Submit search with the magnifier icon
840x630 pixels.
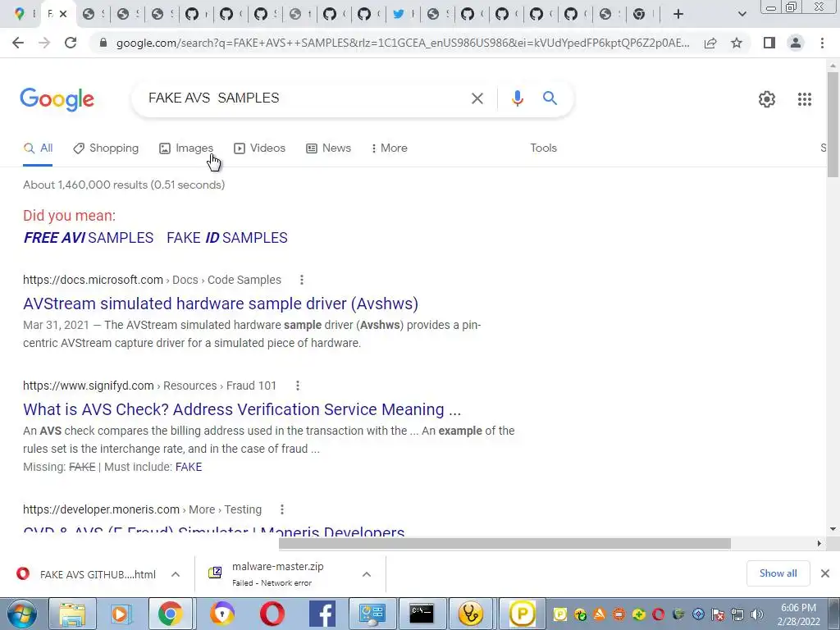[550, 98]
